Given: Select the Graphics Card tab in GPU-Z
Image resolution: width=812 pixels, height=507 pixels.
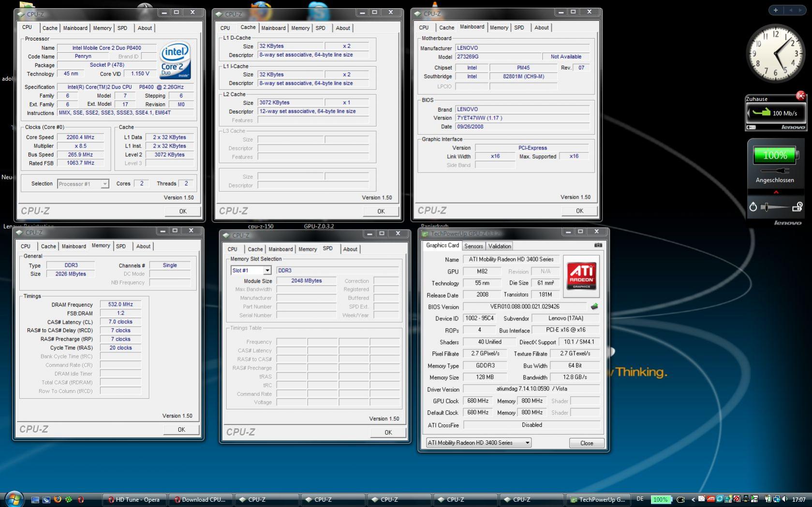Looking at the screenshot, I should [443, 246].
